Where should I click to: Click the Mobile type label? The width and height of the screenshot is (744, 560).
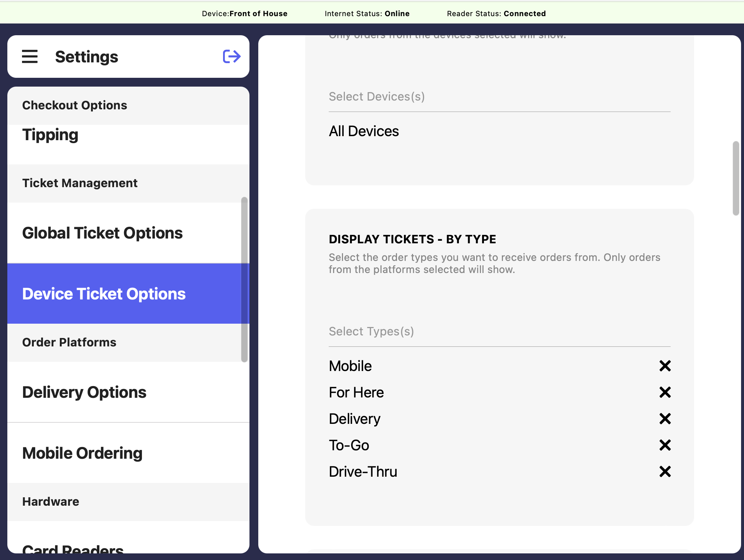[x=350, y=366]
